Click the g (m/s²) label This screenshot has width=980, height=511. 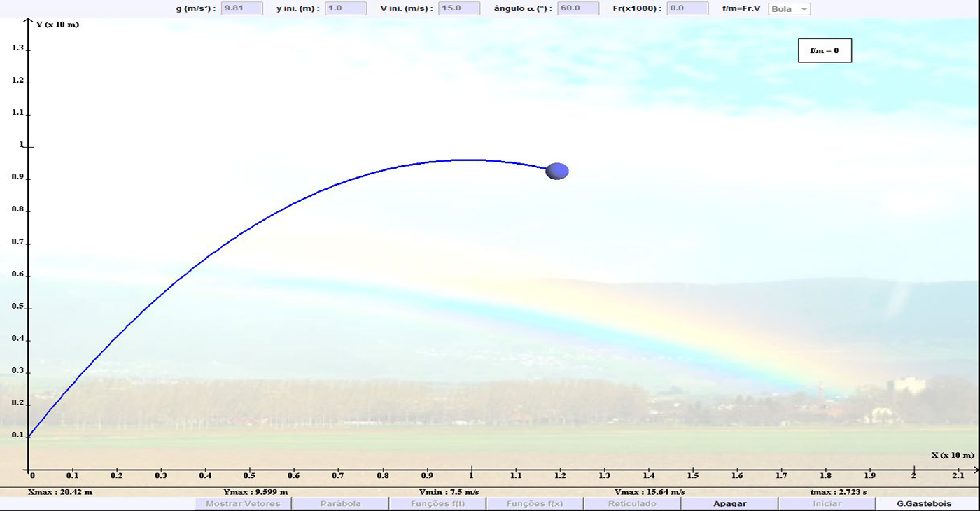[x=197, y=8]
